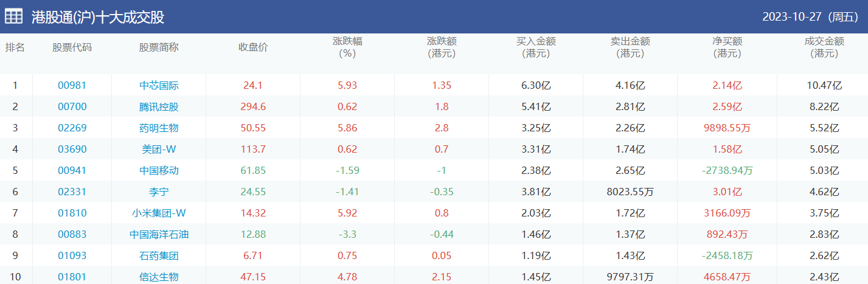Screen dimensions: 868x284
Task: Open the 李宁 stock name link
Action: point(159,192)
